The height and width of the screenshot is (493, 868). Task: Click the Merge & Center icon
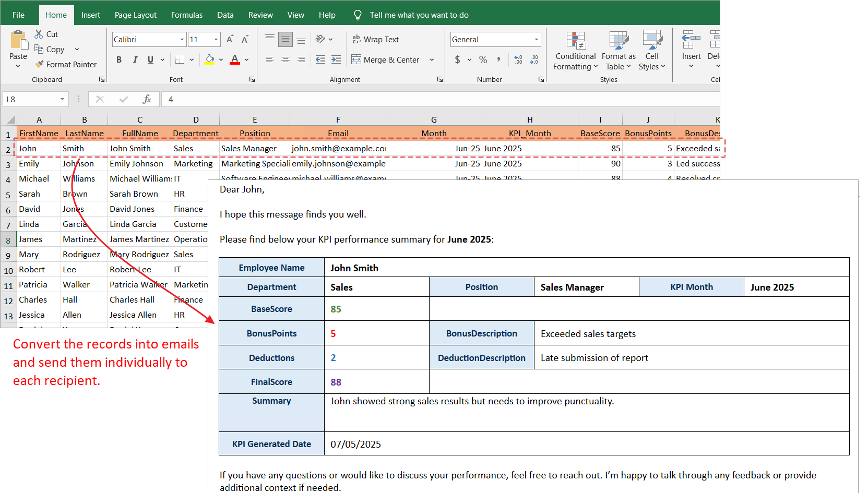(x=356, y=59)
